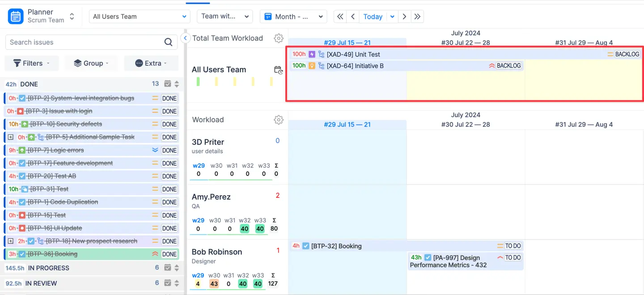
Task: Open the Extra menu
Action: point(151,63)
